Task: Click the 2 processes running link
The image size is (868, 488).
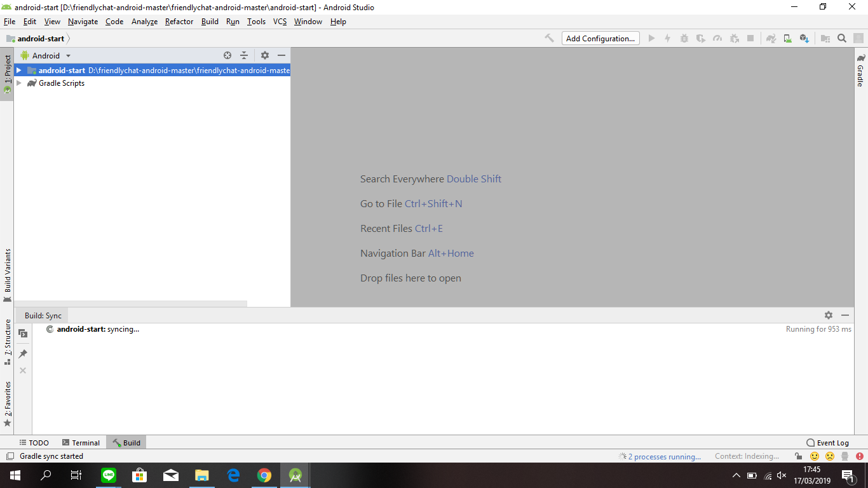Action: (x=664, y=456)
